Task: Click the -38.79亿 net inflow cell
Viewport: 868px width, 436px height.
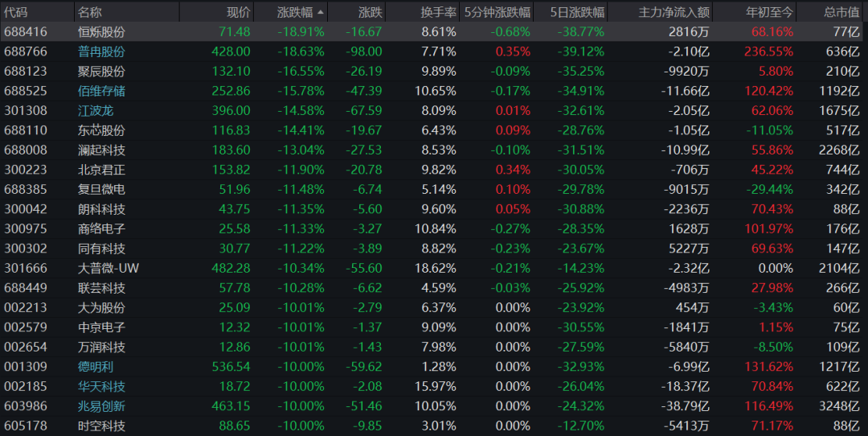Action: click(x=686, y=406)
